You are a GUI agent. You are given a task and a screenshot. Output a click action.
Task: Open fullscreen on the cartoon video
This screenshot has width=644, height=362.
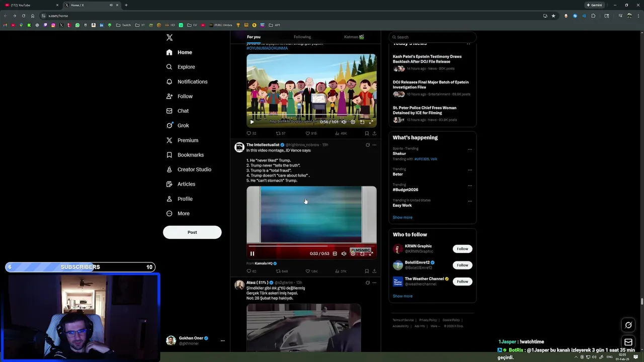click(x=371, y=122)
